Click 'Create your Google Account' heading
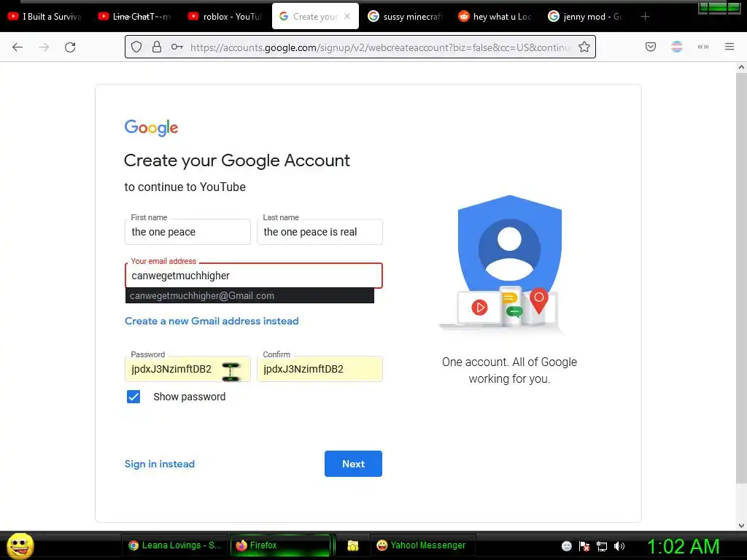Image resolution: width=747 pixels, height=560 pixels. (237, 160)
